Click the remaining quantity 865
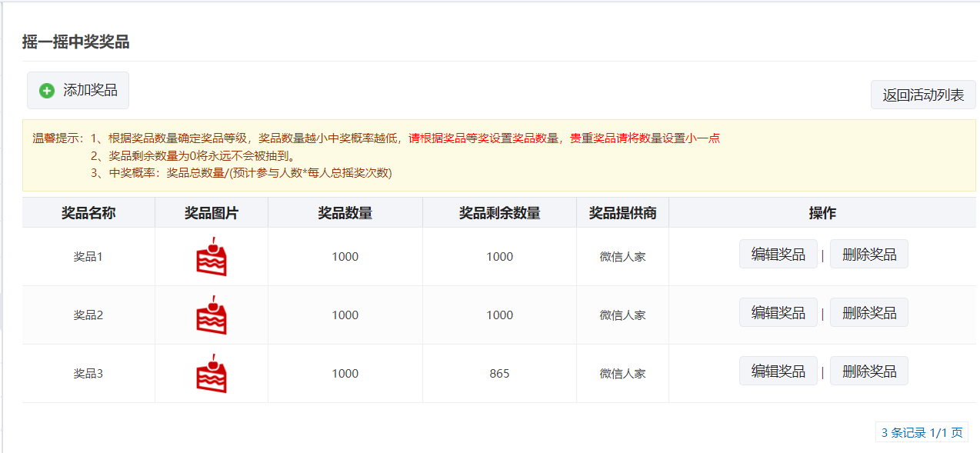This screenshot has height=453, width=980. coord(500,374)
